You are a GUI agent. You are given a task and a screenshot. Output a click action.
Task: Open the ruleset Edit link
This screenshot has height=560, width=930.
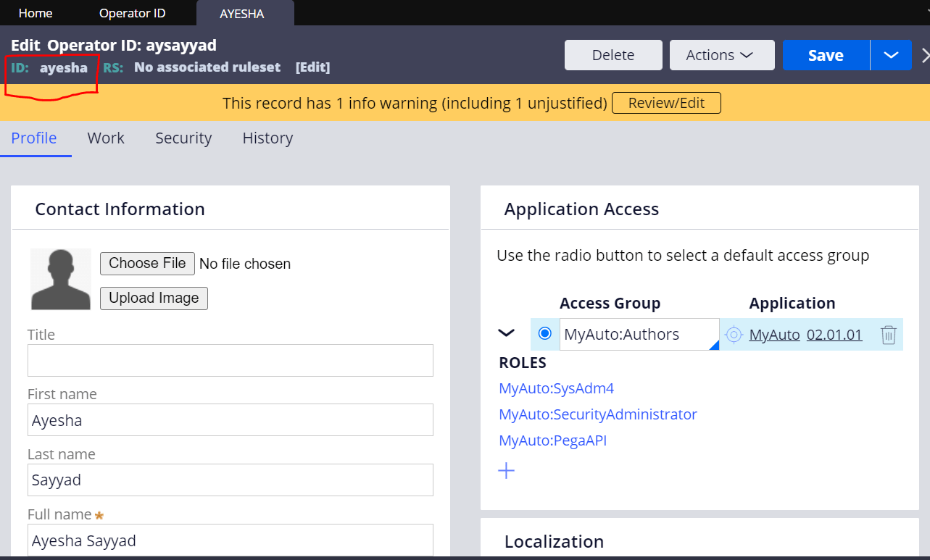click(312, 67)
